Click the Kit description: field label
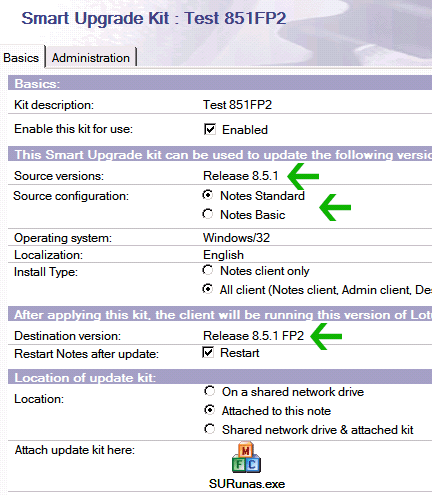Screen dimensions: 432x495 coord(54,105)
